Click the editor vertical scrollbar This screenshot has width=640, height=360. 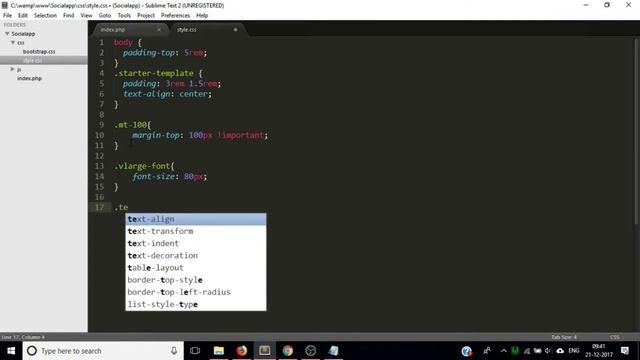tap(636, 131)
